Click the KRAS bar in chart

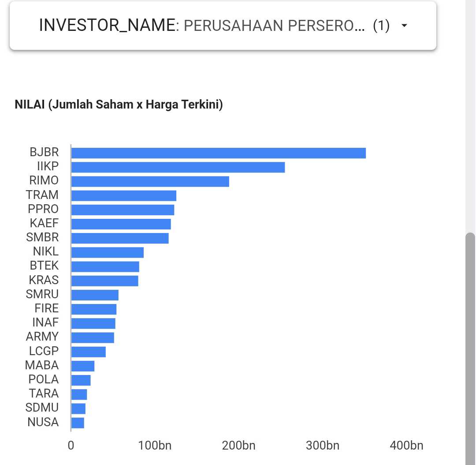[x=104, y=281]
